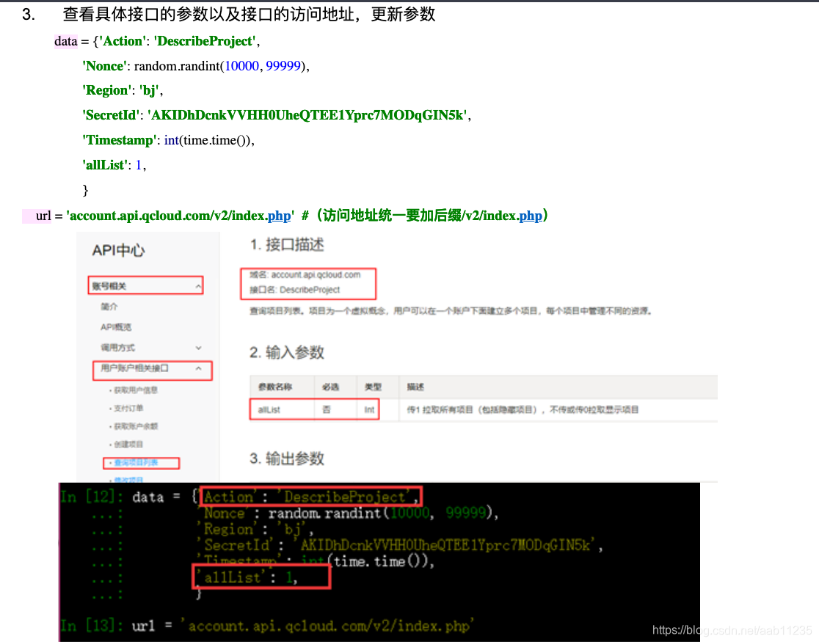This screenshot has width=819, height=644.
Task: Click the 查询项目列表 description paragraph
Action: [451, 311]
